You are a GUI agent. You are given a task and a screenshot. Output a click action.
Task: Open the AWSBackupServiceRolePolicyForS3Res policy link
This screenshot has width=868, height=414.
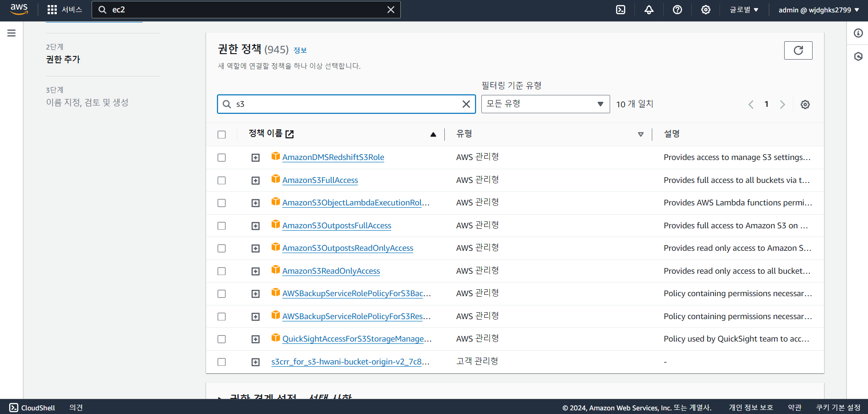coord(356,316)
